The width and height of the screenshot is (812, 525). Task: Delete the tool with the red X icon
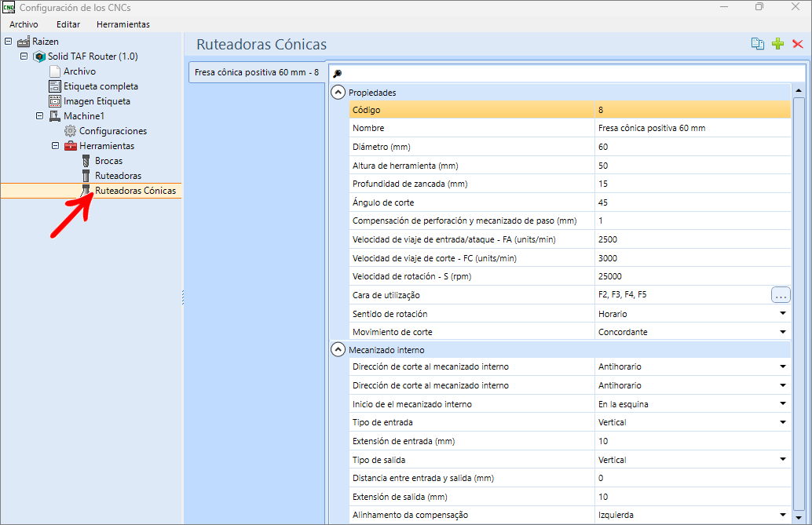(798, 44)
